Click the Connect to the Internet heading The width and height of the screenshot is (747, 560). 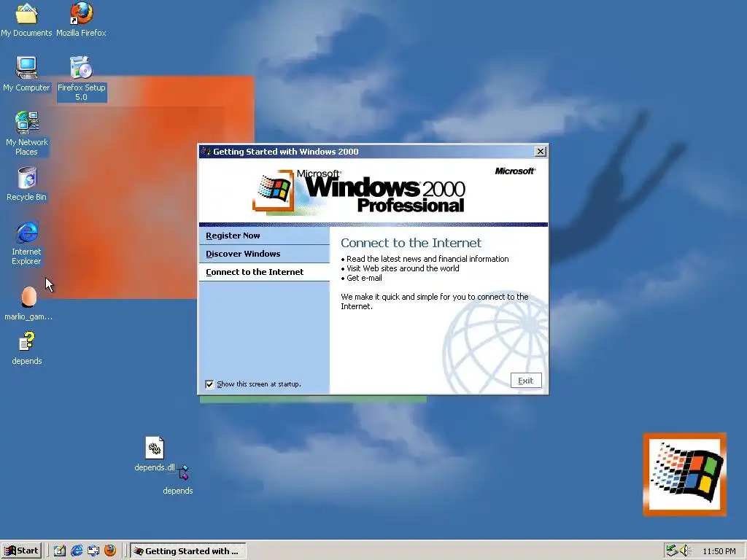click(x=411, y=243)
